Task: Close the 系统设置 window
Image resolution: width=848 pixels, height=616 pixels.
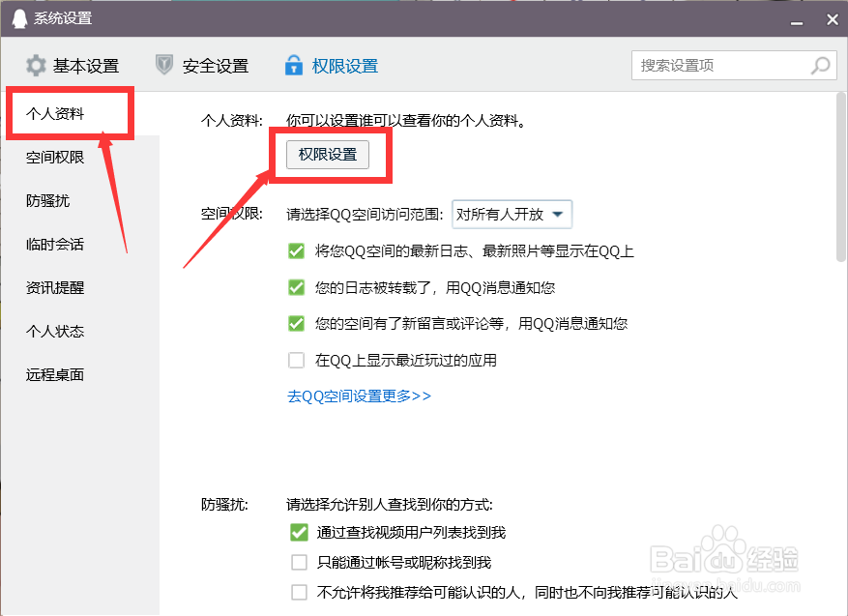Action: 833,19
